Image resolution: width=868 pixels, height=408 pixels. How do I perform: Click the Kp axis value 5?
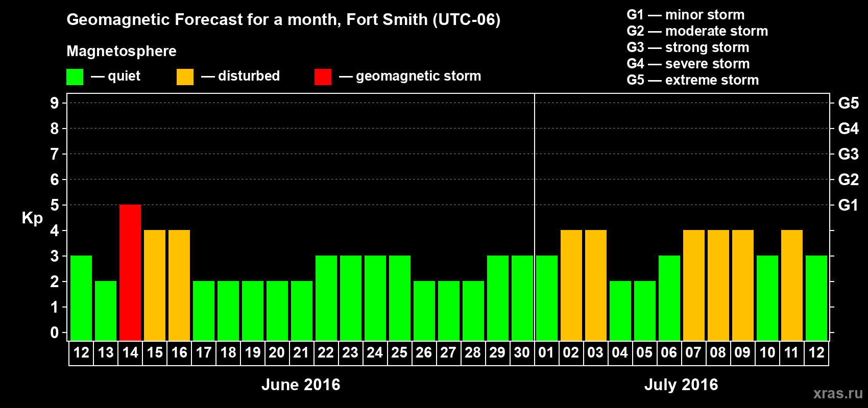tap(55, 205)
